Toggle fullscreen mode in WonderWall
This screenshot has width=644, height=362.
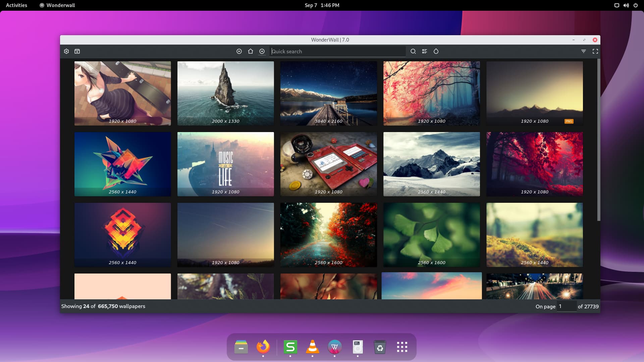pos(595,51)
